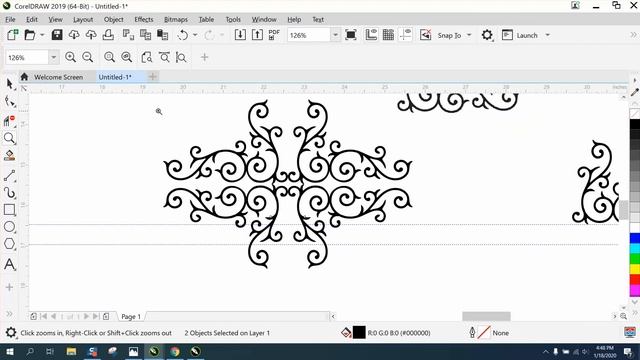Toggle Show rulers icon
The image size is (640, 360).
371,35
